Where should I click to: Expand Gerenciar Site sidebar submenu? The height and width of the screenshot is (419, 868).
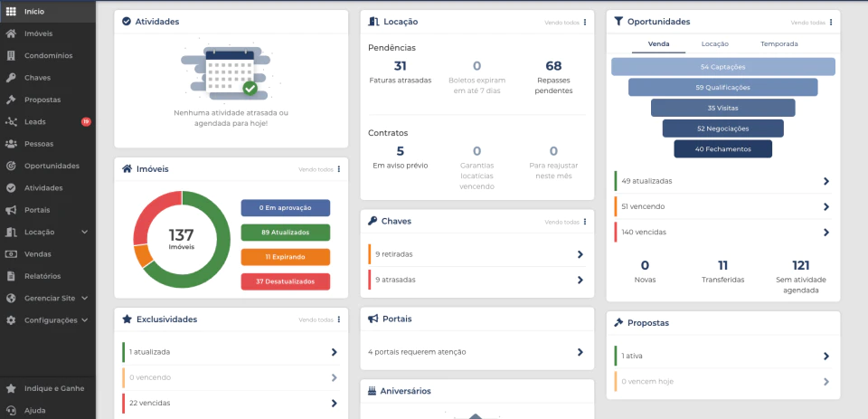(85, 298)
